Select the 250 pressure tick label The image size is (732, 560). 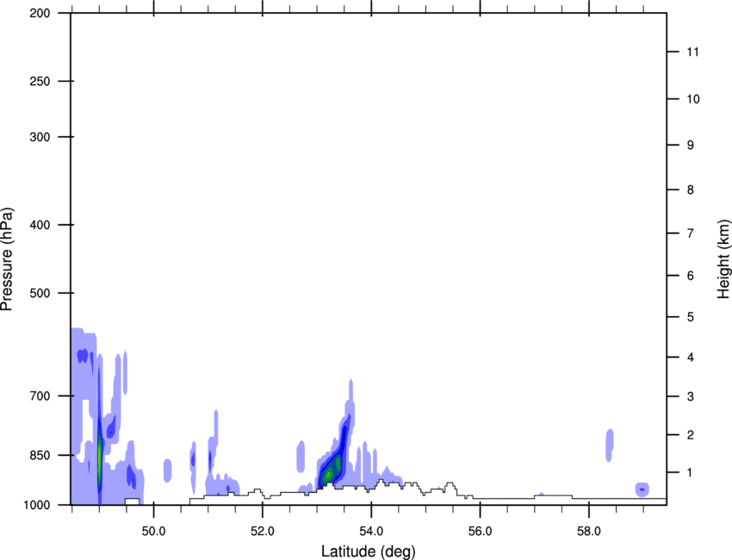coord(40,81)
